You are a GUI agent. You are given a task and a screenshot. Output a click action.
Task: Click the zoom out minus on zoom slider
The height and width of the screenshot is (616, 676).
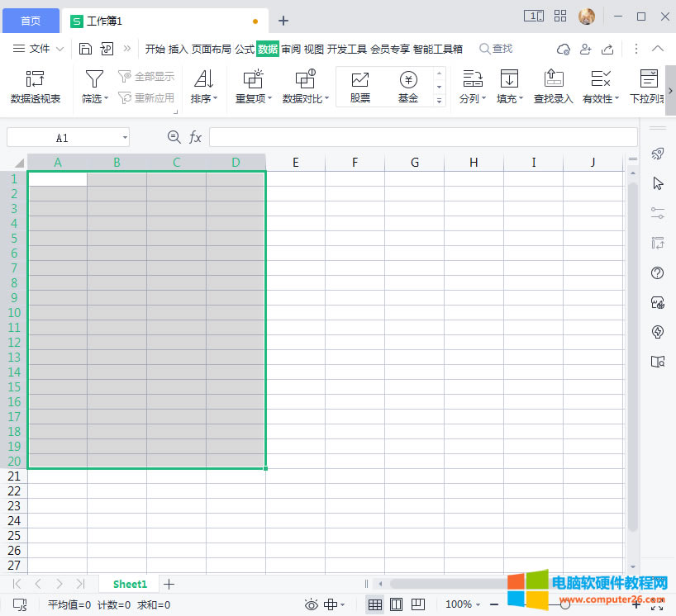pyautogui.click(x=494, y=604)
